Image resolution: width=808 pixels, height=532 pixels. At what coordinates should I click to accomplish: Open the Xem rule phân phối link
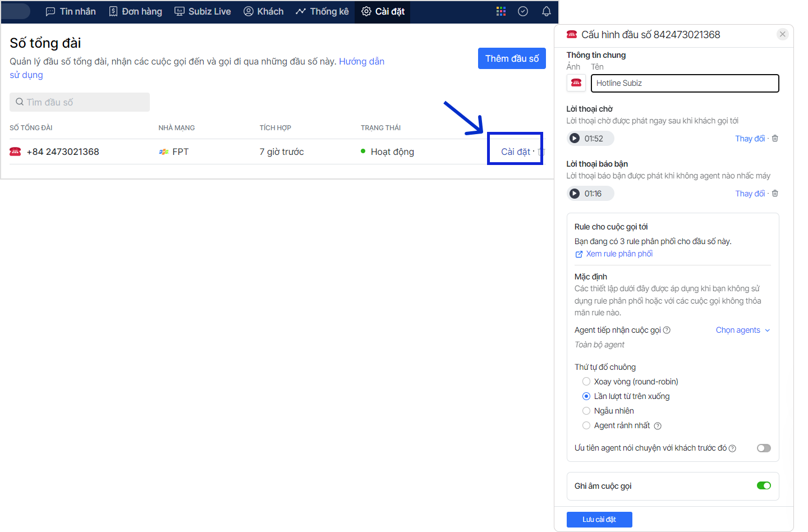click(x=619, y=254)
